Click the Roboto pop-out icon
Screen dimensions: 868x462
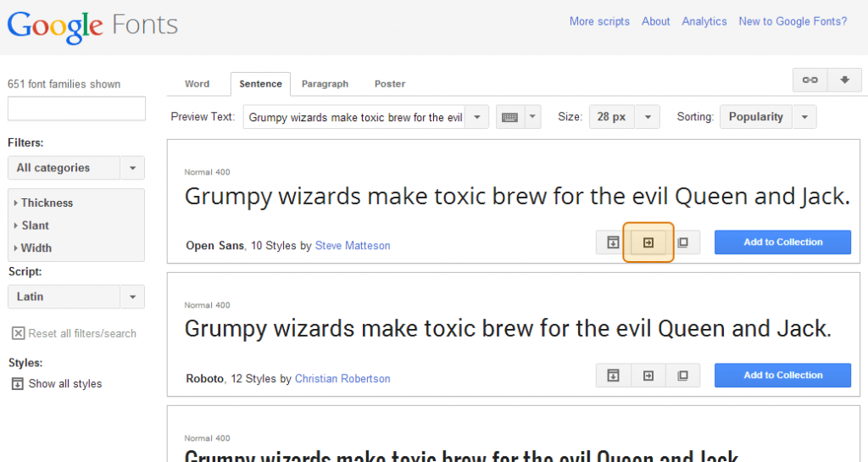pyautogui.click(x=683, y=376)
